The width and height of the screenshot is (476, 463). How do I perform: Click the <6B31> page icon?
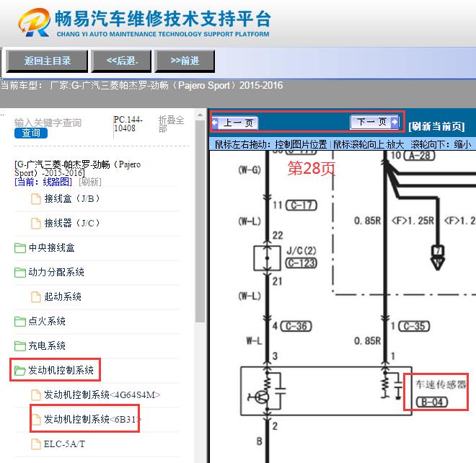coord(36,420)
